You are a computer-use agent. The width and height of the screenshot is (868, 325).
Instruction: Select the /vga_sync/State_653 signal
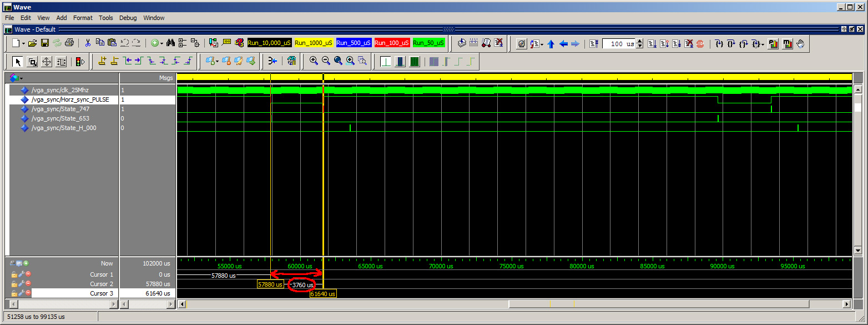tap(60, 118)
